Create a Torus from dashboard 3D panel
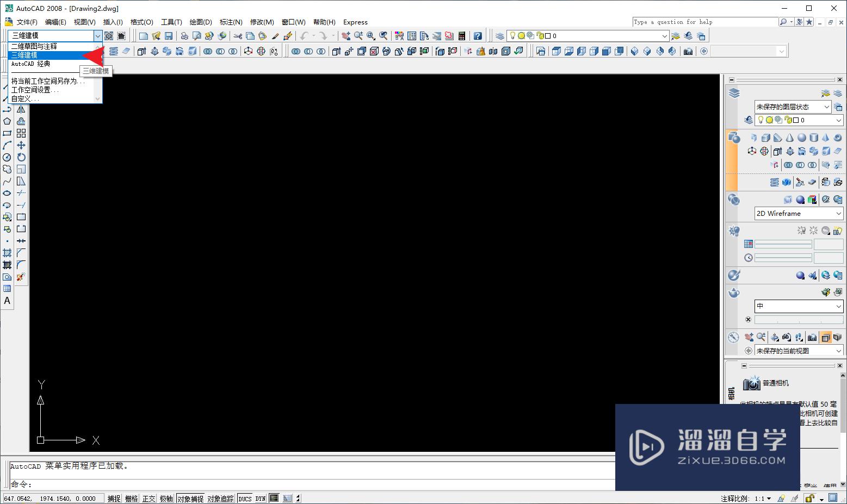 [837, 138]
